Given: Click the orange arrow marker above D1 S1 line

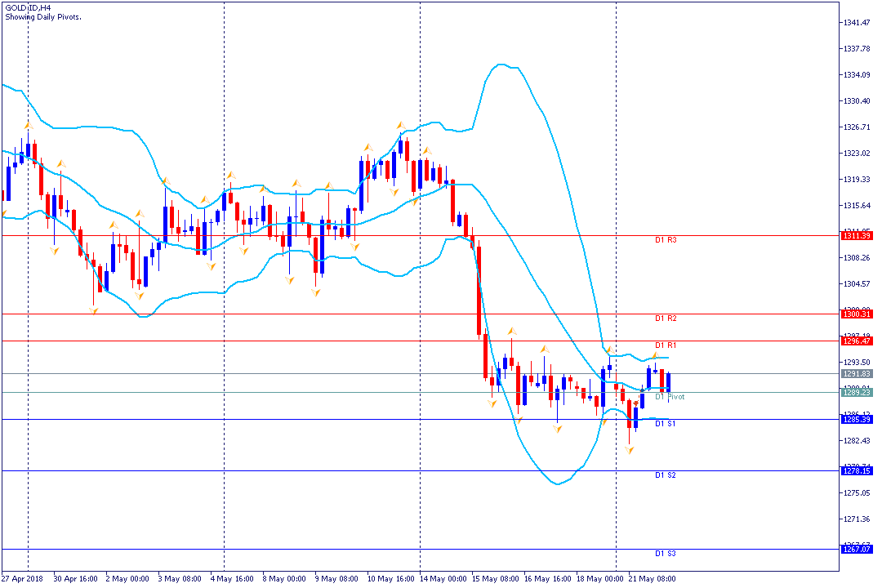Looking at the screenshot, I should click(635, 403).
